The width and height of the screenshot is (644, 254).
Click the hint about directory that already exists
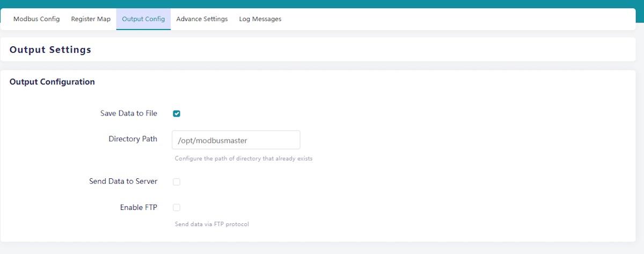244,159
